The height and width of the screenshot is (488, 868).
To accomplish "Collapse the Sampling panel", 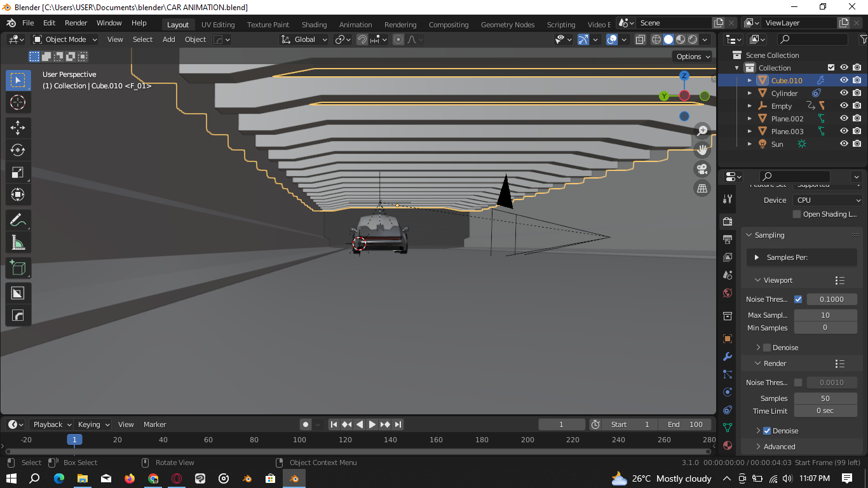I will click(x=749, y=235).
